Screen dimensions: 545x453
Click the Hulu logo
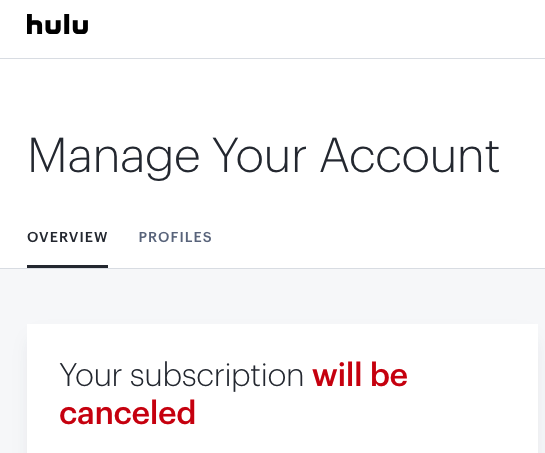pyautogui.click(x=57, y=24)
